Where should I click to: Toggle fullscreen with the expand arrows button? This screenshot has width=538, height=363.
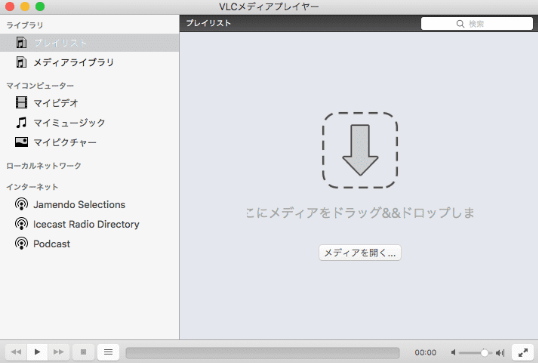[x=523, y=352]
